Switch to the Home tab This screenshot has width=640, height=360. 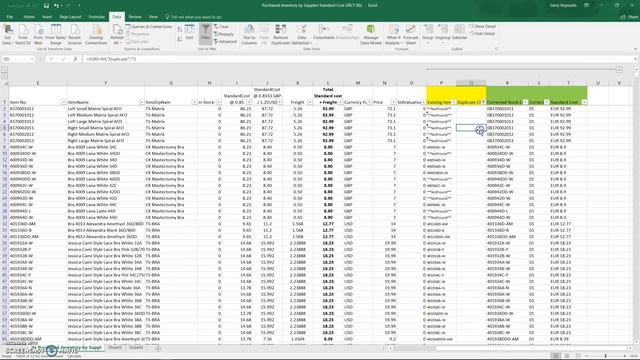pos(29,17)
